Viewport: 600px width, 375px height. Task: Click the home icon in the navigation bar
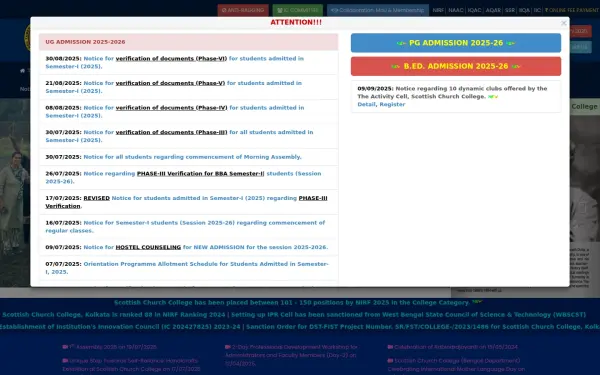point(23,71)
